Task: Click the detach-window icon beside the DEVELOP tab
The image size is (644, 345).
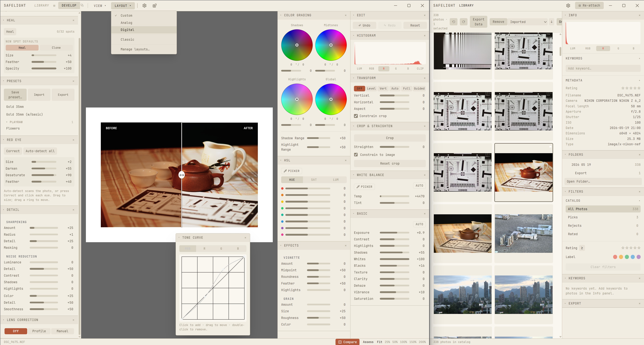Action: 82,5
